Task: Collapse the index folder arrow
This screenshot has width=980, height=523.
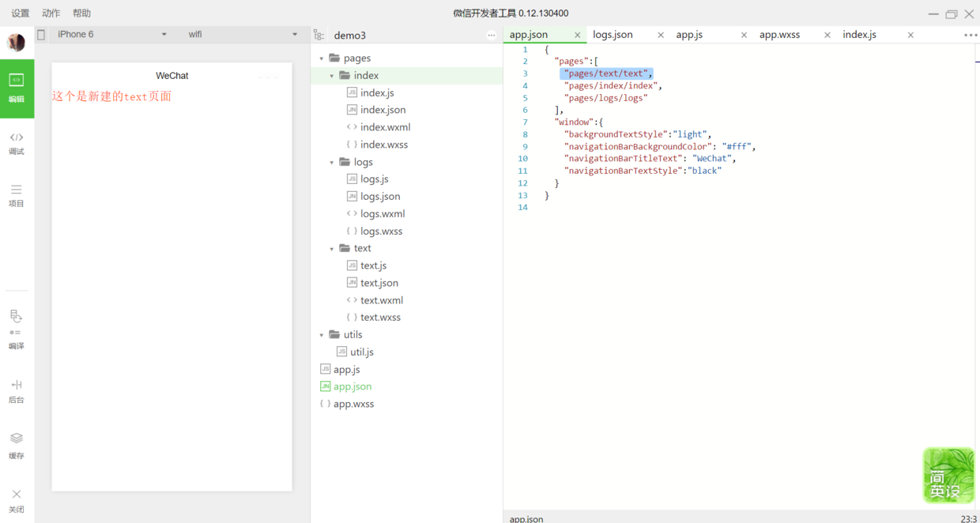Action: [x=332, y=76]
